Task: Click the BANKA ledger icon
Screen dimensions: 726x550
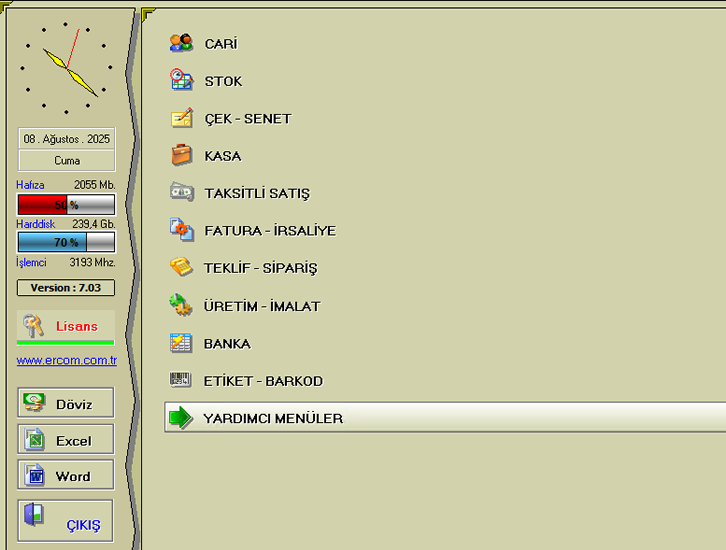Action: (x=181, y=343)
